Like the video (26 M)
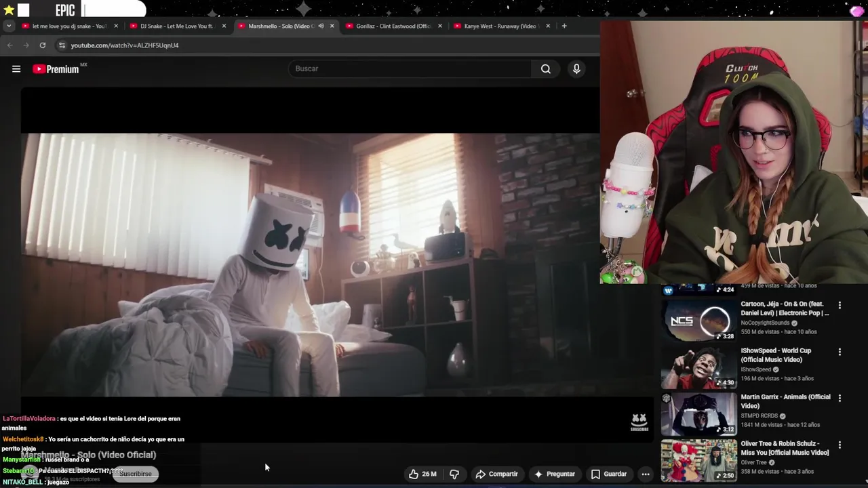This screenshot has width=868, height=488. click(x=422, y=474)
